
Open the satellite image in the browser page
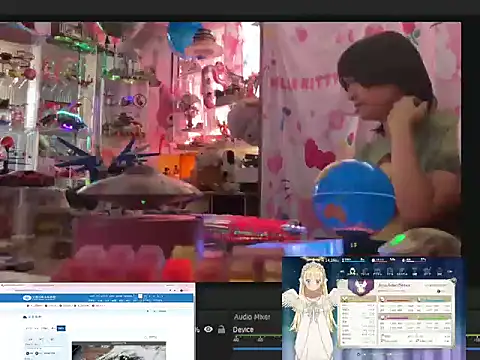(x=119, y=351)
